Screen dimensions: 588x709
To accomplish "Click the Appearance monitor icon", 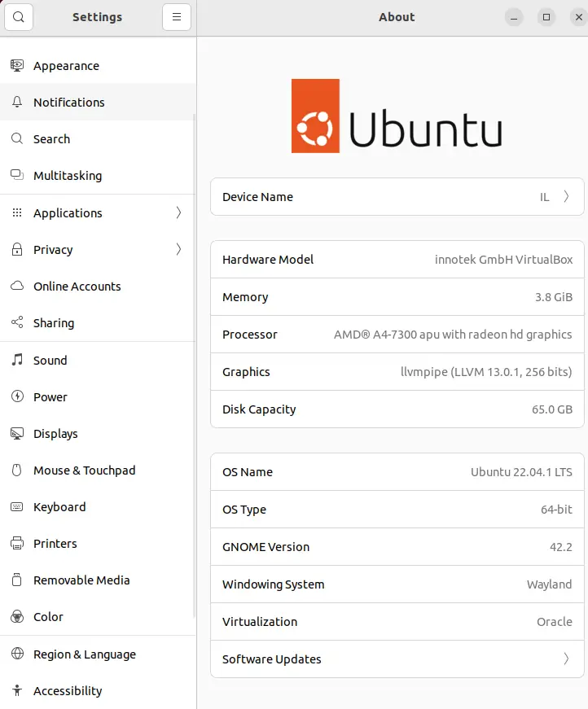I will [x=17, y=66].
